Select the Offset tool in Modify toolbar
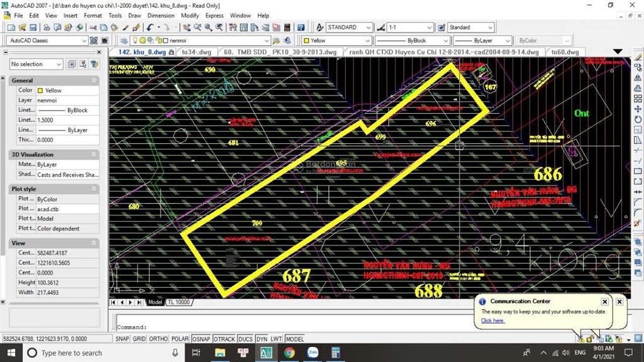Image resolution: width=644 pixels, height=362 pixels. (x=638, y=88)
